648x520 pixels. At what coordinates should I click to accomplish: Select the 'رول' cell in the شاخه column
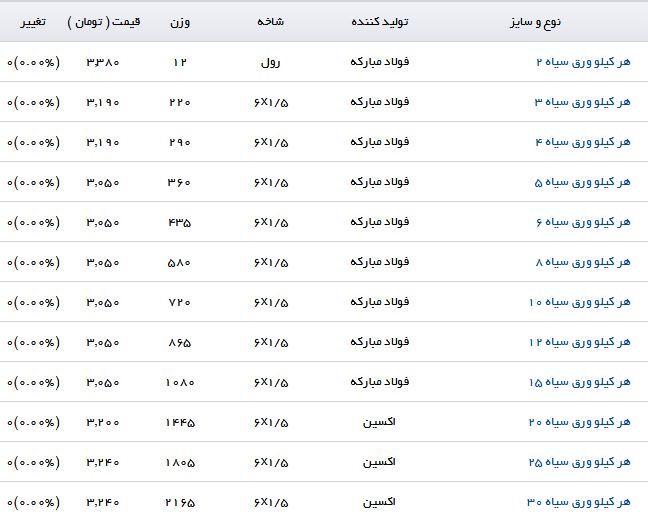[x=270, y=63]
